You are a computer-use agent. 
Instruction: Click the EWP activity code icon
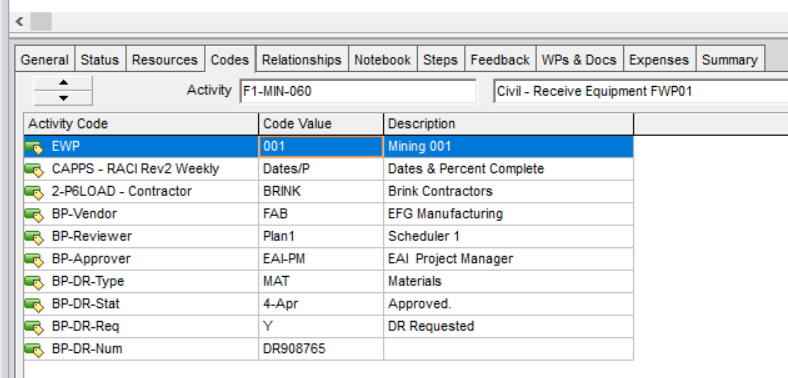pyautogui.click(x=34, y=147)
